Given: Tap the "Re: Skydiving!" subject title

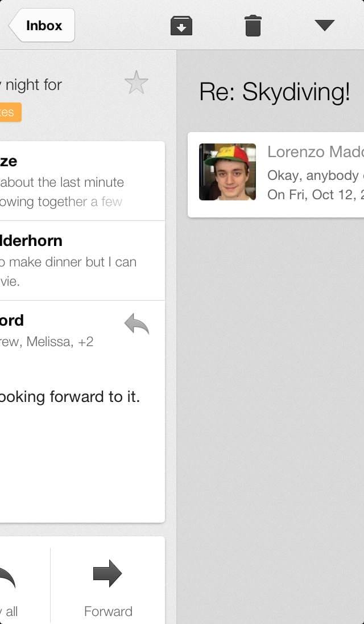Looking at the screenshot, I should click(274, 92).
